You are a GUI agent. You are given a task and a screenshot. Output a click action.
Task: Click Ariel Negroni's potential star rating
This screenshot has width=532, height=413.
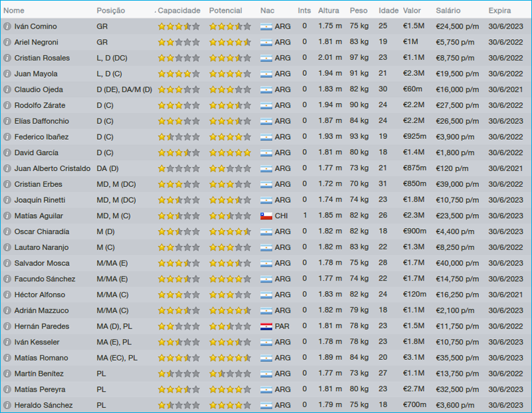(x=229, y=43)
